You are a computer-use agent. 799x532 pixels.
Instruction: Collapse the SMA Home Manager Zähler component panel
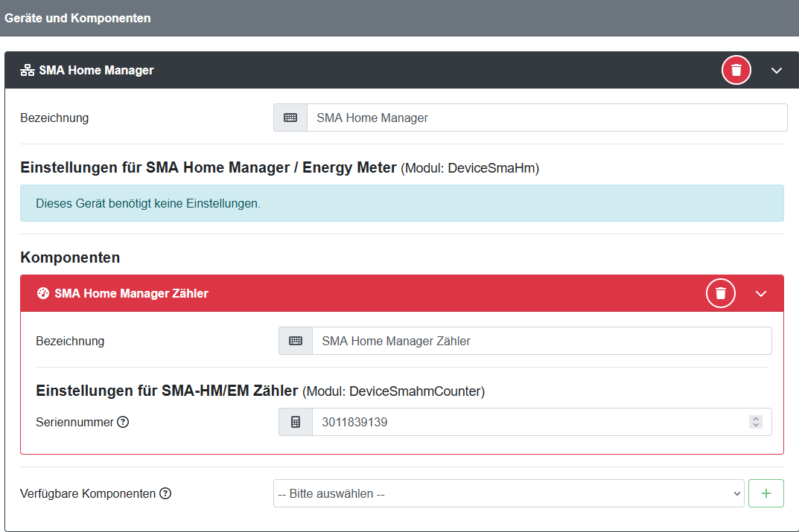(x=761, y=294)
